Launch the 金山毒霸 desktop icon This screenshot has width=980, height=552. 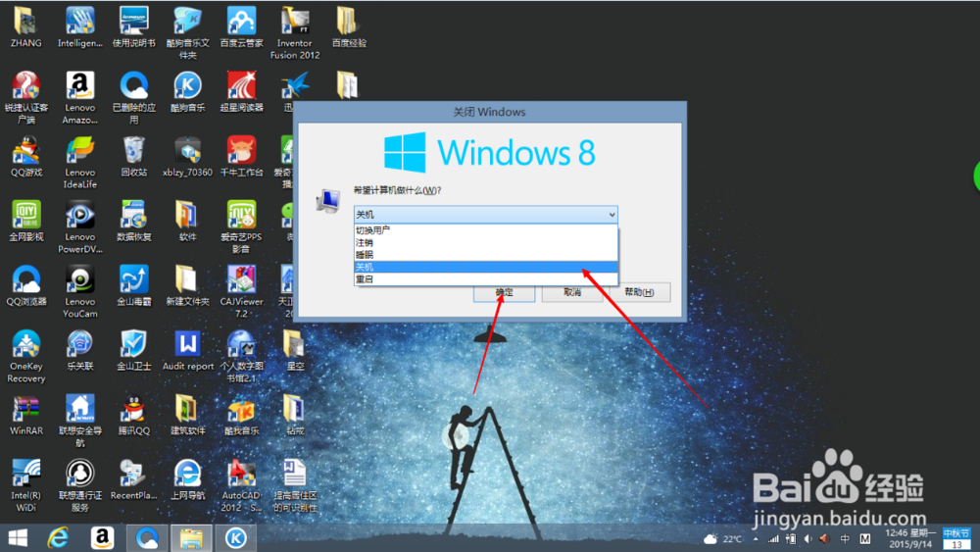pyautogui.click(x=133, y=285)
